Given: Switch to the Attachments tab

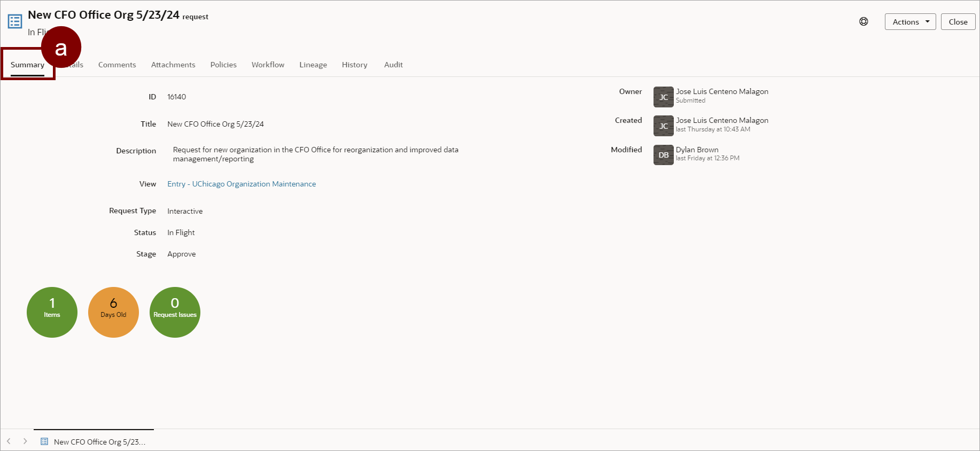Looking at the screenshot, I should click(173, 65).
